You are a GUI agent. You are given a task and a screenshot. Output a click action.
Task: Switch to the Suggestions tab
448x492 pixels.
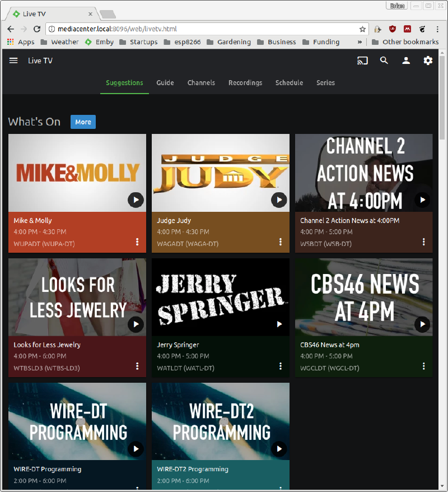[x=124, y=83]
